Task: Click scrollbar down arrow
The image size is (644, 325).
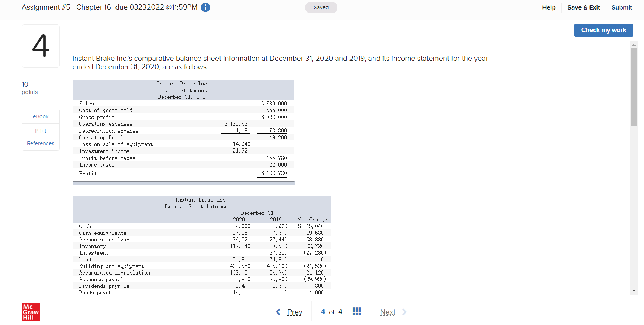Action: point(634,291)
